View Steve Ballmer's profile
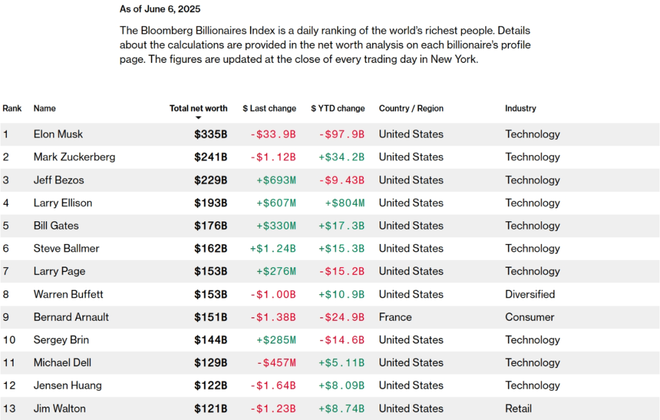The height and width of the screenshot is (420, 660). [x=66, y=249]
